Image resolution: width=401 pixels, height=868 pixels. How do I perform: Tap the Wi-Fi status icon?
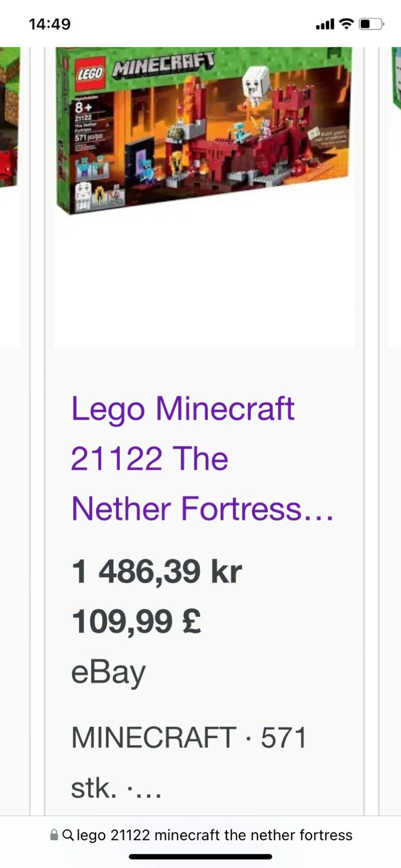[346, 24]
